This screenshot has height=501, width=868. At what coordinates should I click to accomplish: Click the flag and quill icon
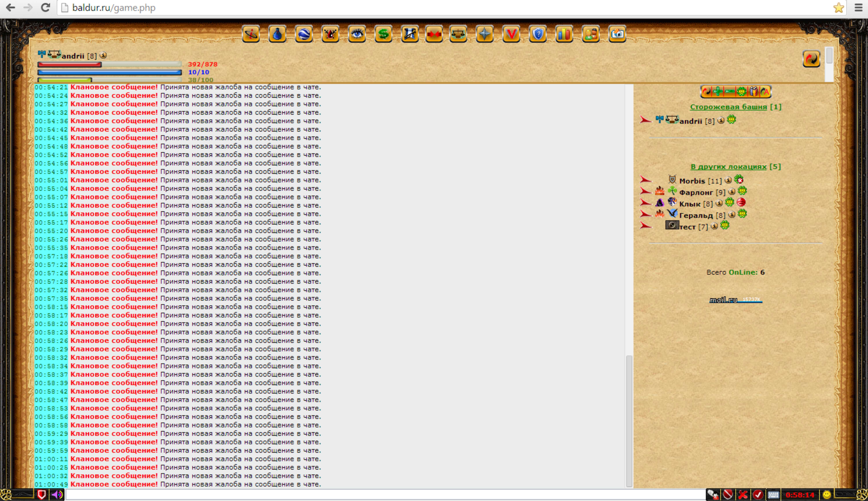coord(410,34)
